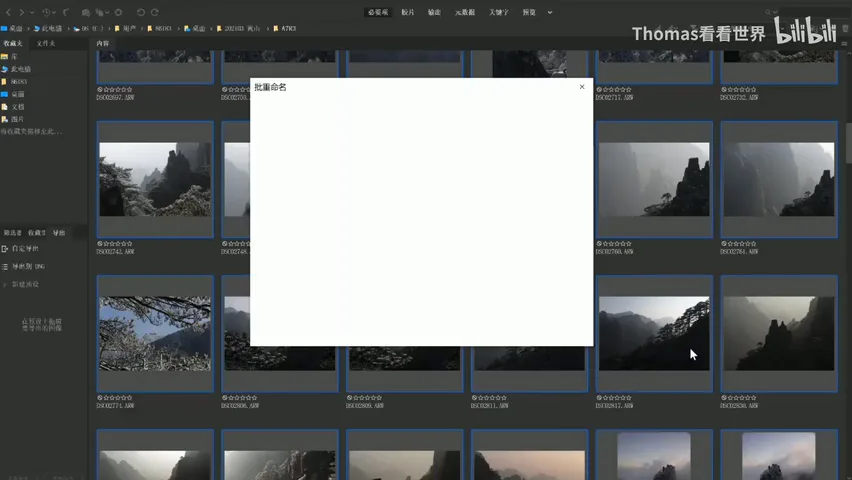
Task: Close the 批量命名 batch rename dialog
Action: pyautogui.click(x=582, y=86)
